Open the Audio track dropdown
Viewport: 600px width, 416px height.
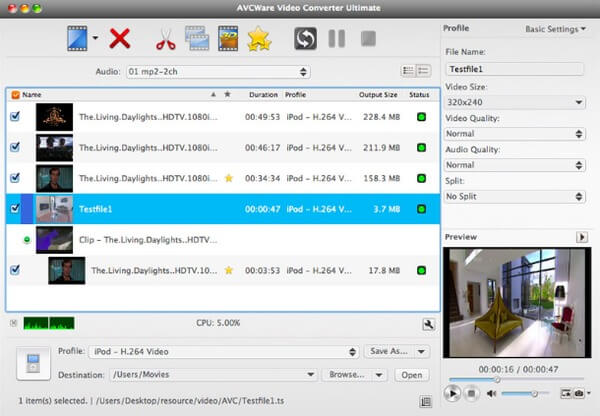click(218, 72)
